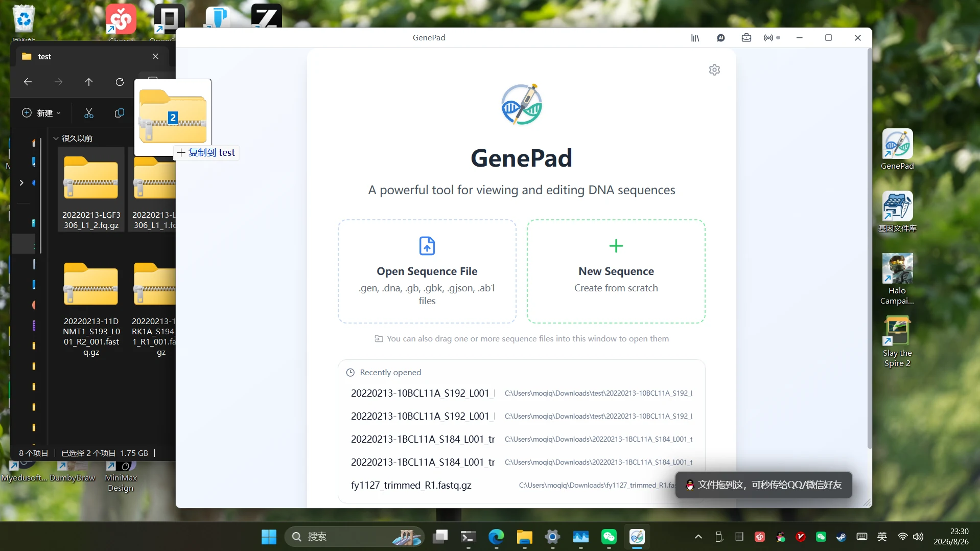Show hidden tray icons chevron
This screenshot has height=551, width=980.
point(698,537)
